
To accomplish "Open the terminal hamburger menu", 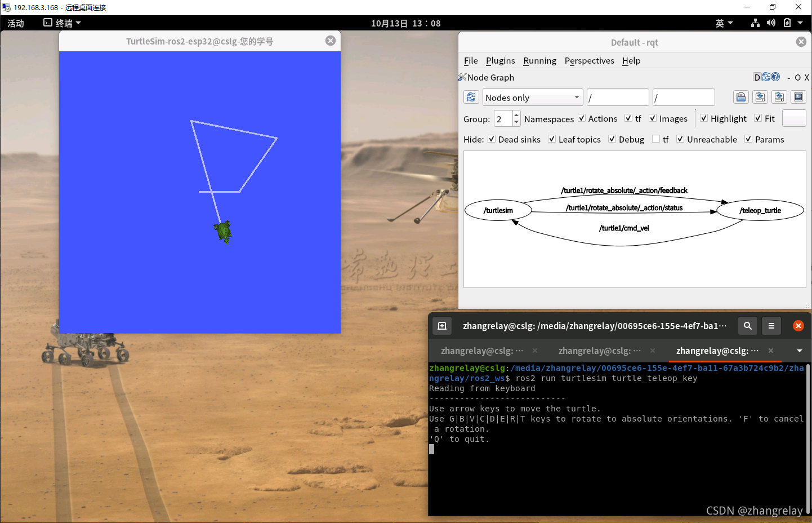I will click(771, 326).
